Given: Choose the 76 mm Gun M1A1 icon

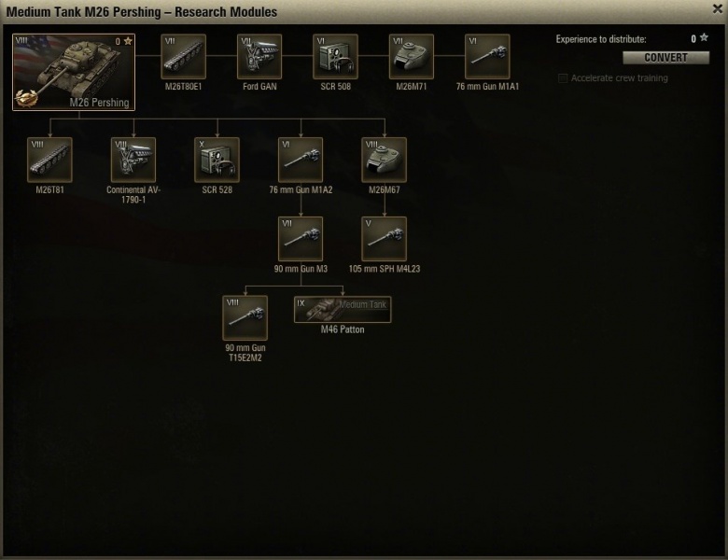Looking at the screenshot, I should [487, 57].
